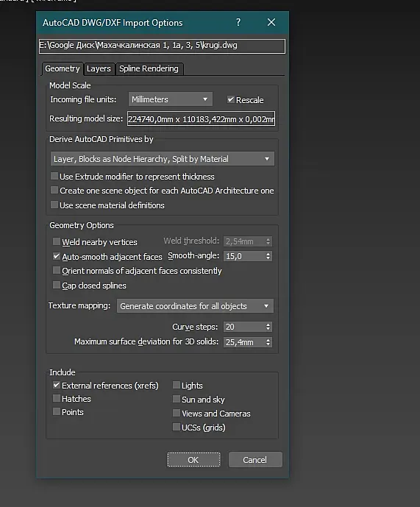Enable Use Extrude modifier to represent thickness
The height and width of the screenshot is (507, 420).
pos(54,176)
